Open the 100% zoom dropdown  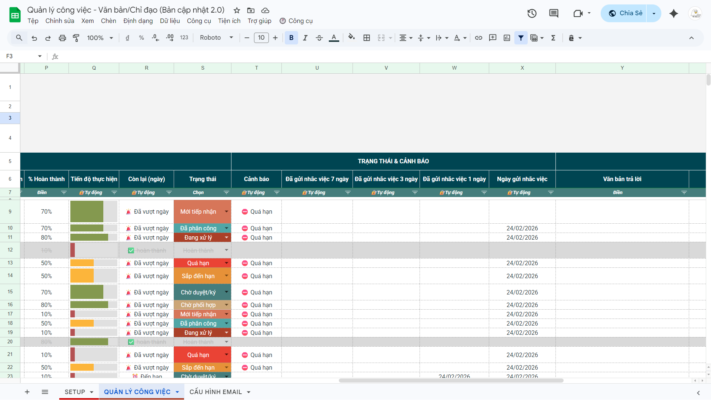click(99, 38)
